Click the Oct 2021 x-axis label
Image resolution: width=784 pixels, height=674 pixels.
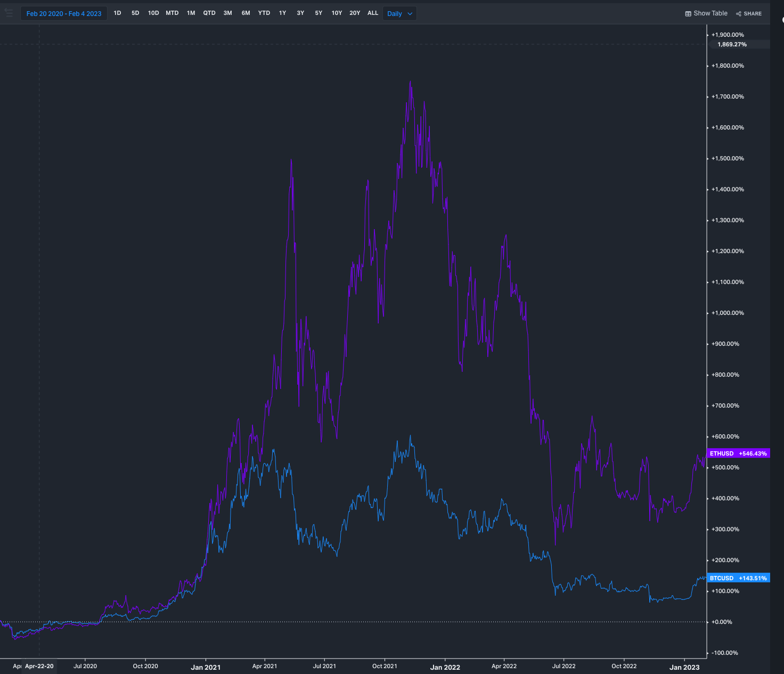[x=385, y=666]
